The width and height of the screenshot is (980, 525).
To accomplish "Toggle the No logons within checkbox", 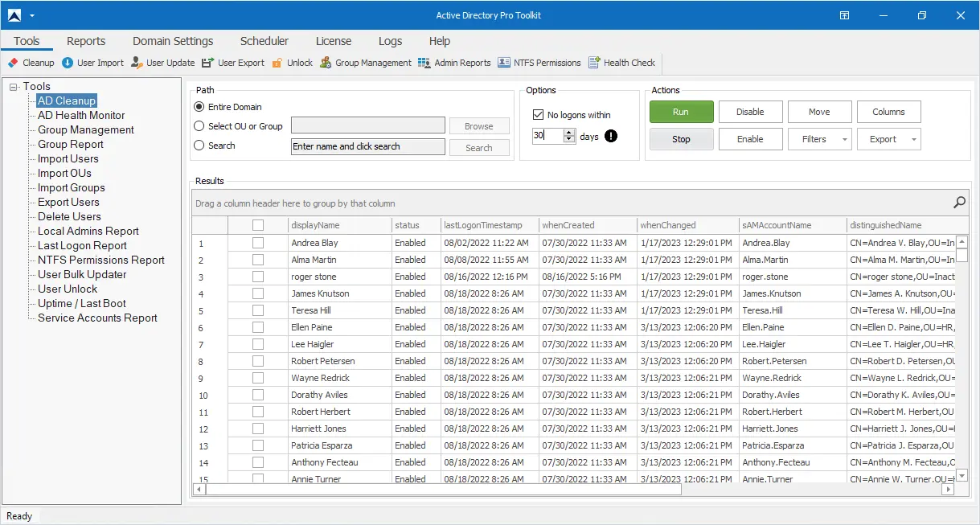I will [539, 115].
